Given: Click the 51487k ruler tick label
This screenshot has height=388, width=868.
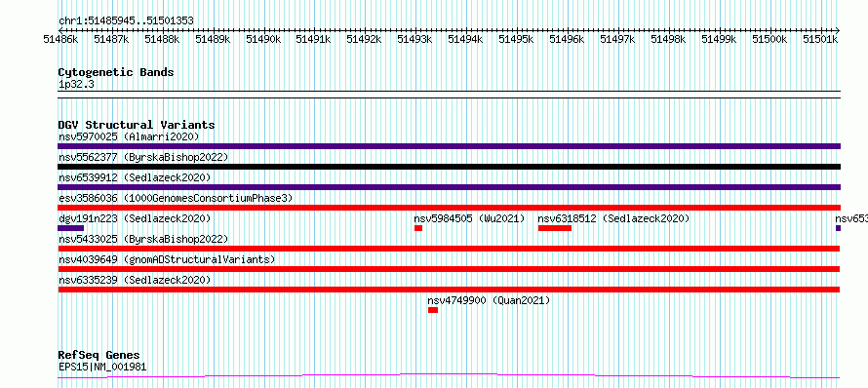Looking at the screenshot, I should [111, 39].
